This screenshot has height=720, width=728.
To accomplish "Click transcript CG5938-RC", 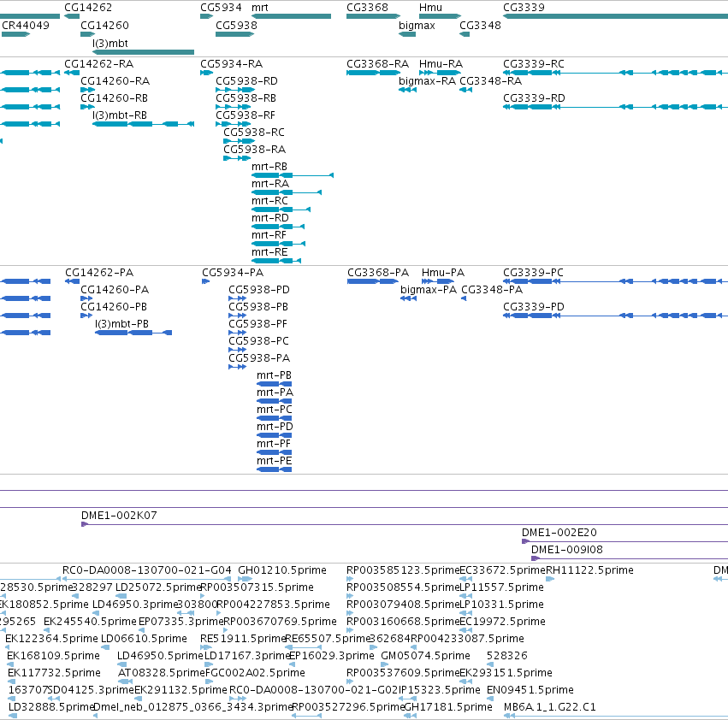I will coord(240,141).
